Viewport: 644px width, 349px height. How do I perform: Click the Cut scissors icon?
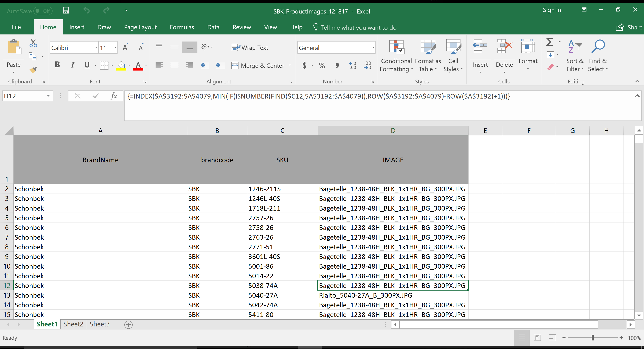[33, 43]
